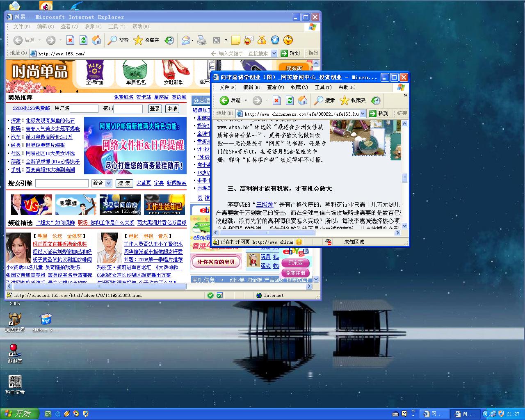Viewport: 525px width, 420px height.
Task: Click Stop icon in the front article window
Action: point(276,100)
